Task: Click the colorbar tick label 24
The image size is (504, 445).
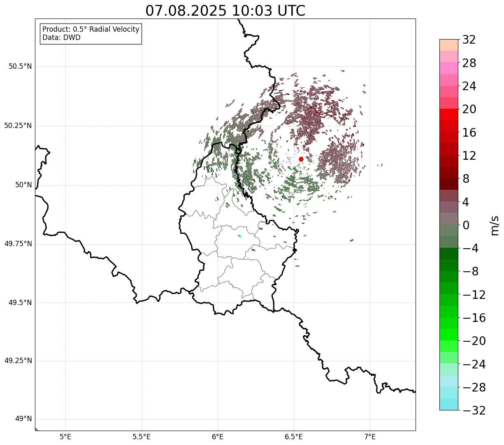Action: pos(469,86)
